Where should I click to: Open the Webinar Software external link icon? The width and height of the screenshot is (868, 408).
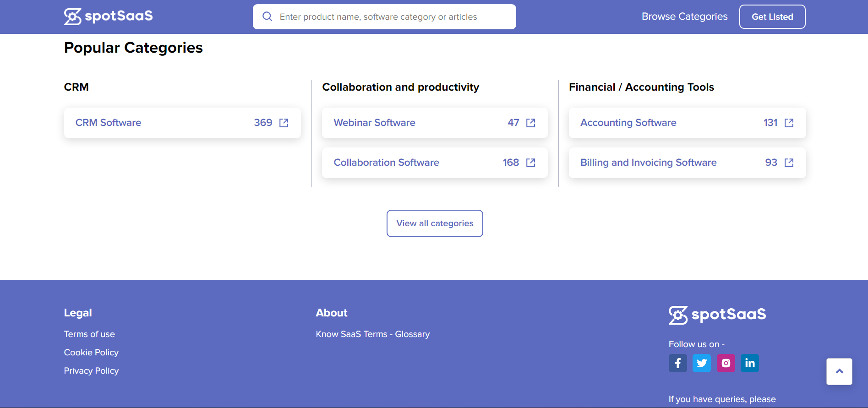tap(531, 123)
